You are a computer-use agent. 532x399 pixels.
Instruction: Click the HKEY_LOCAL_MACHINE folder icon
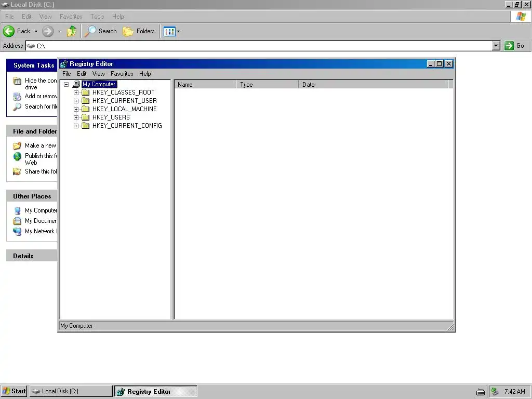point(86,109)
